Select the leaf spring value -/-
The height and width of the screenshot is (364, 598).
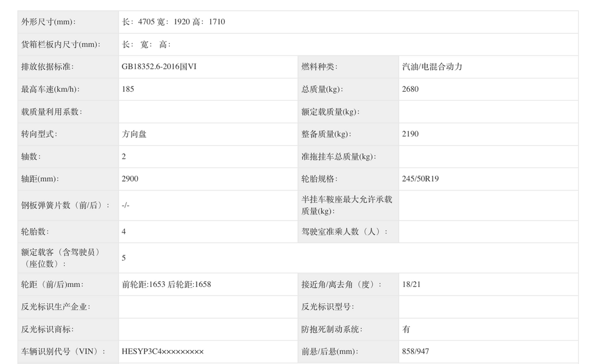click(x=126, y=205)
